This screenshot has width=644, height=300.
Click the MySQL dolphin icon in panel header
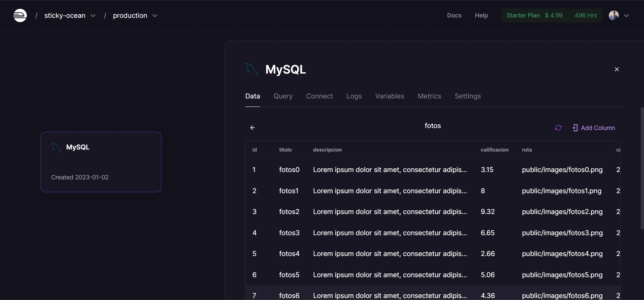[252, 69]
